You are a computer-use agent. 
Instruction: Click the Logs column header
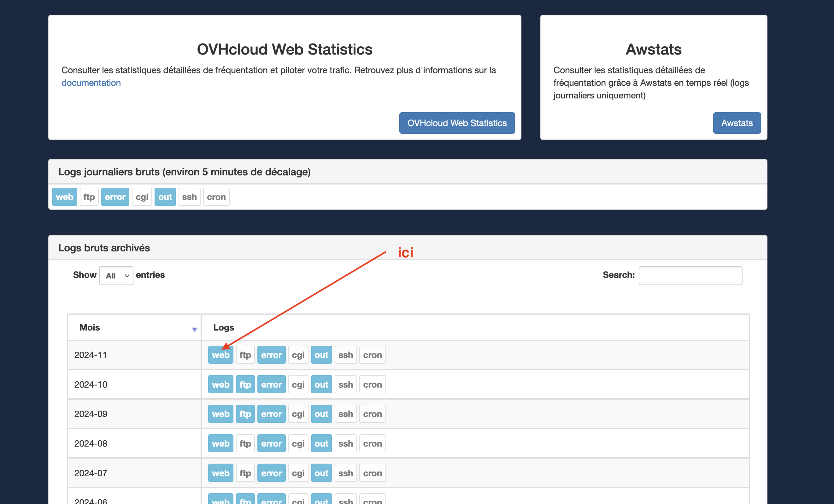[x=223, y=327]
